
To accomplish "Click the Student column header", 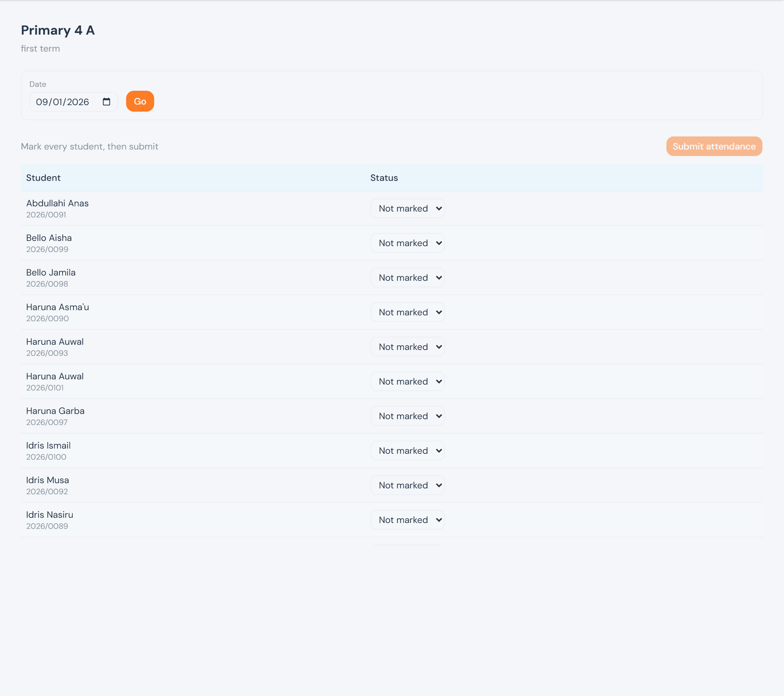I will (x=43, y=178).
